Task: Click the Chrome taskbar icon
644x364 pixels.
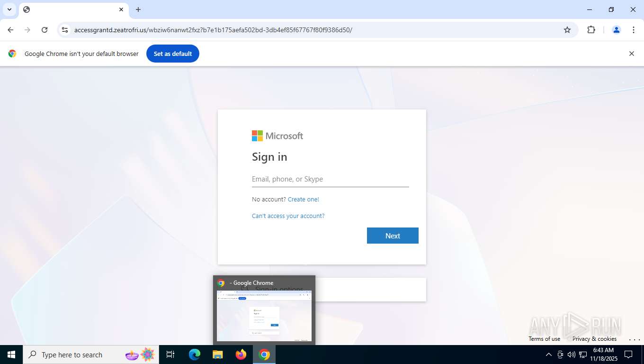Action: click(x=264, y=355)
